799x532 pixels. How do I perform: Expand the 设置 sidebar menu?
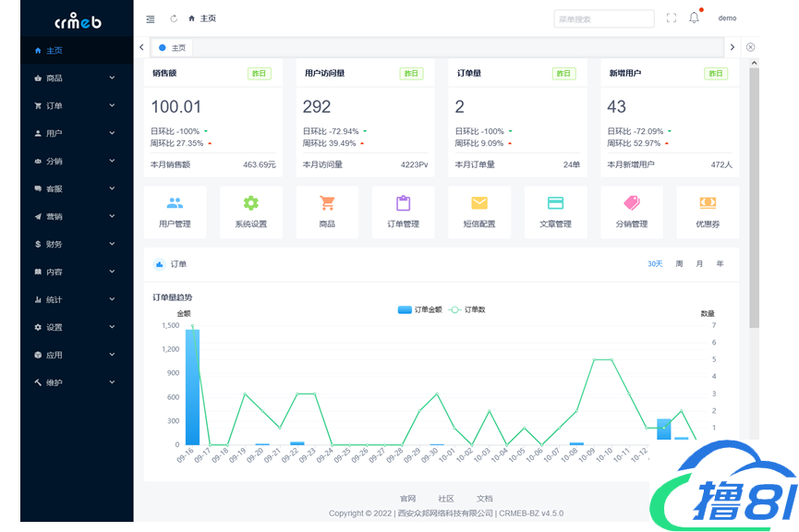pyautogui.click(x=76, y=328)
